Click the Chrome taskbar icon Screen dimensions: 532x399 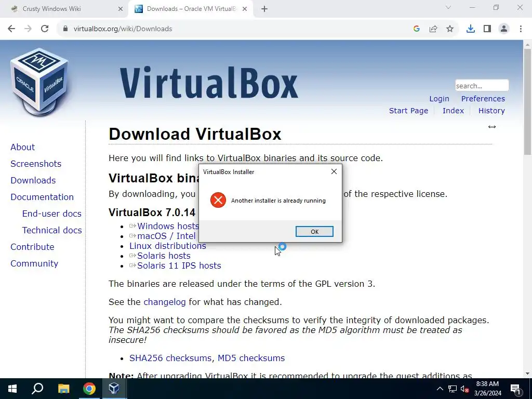[89, 389]
